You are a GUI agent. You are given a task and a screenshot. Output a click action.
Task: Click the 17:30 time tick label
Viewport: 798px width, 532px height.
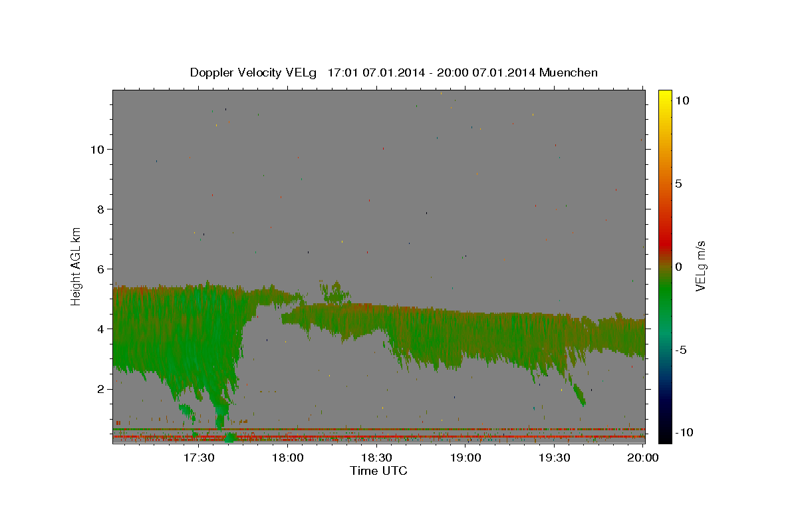coord(199,458)
